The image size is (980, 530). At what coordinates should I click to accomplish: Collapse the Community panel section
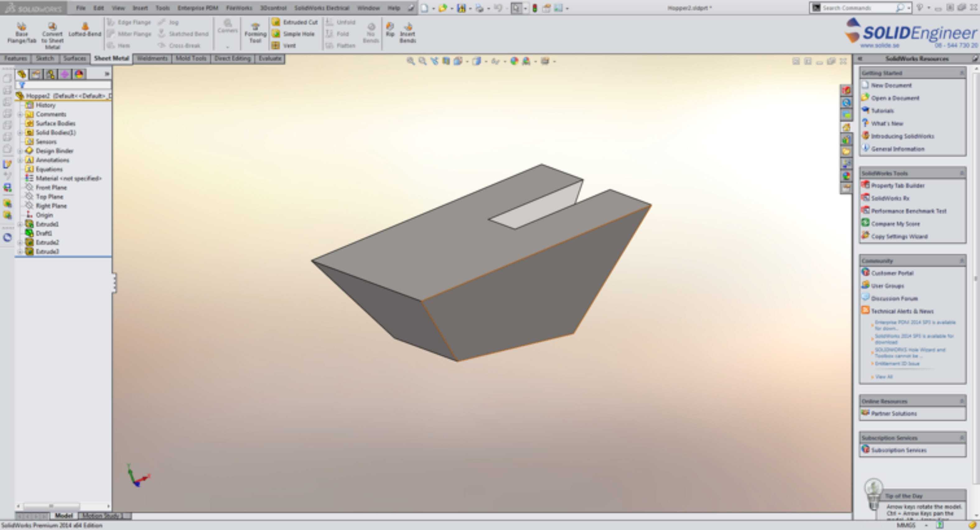click(962, 261)
